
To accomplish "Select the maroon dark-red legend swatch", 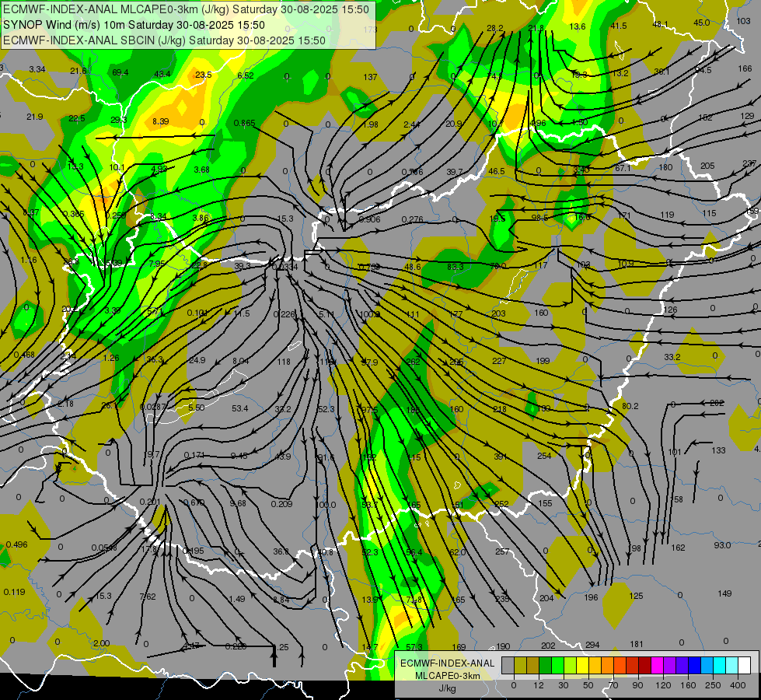I will 644,666.
